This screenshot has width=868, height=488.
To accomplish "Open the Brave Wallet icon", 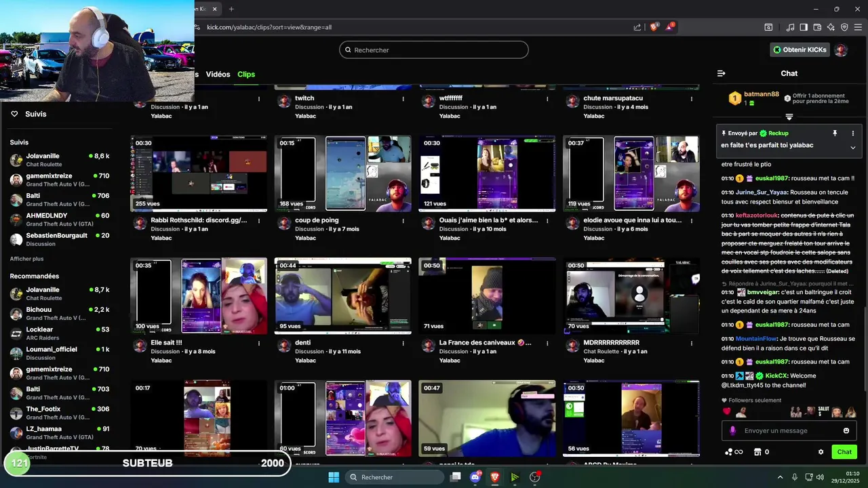I will point(817,27).
